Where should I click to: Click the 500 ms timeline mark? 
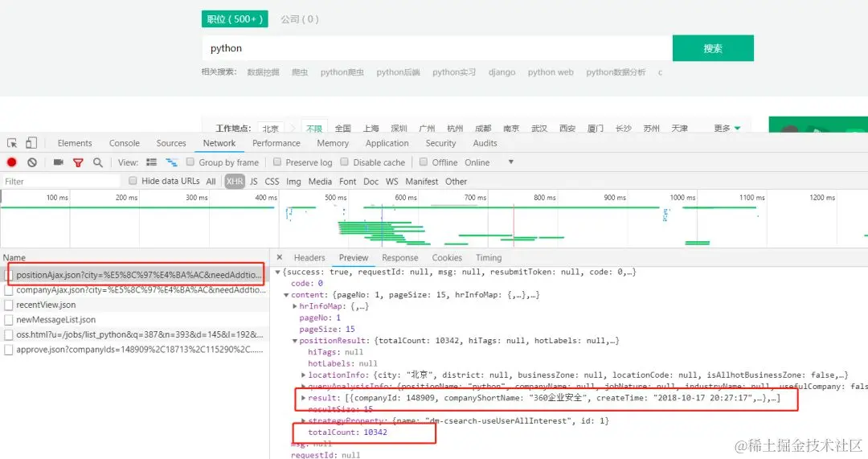click(335, 197)
